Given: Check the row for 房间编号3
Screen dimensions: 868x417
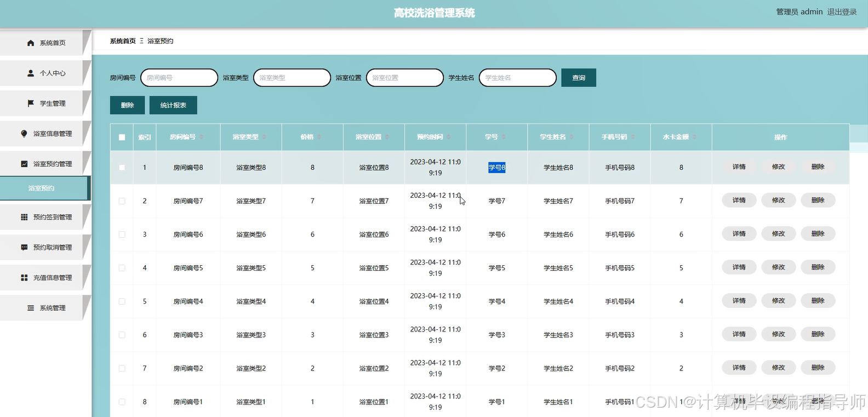Looking at the screenshot, I should pyautogui.click(x=122, y=335).
